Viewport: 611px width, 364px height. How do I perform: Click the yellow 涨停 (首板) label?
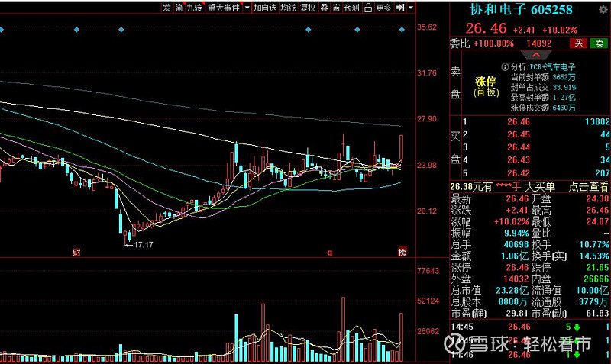(x=486, y=86)
